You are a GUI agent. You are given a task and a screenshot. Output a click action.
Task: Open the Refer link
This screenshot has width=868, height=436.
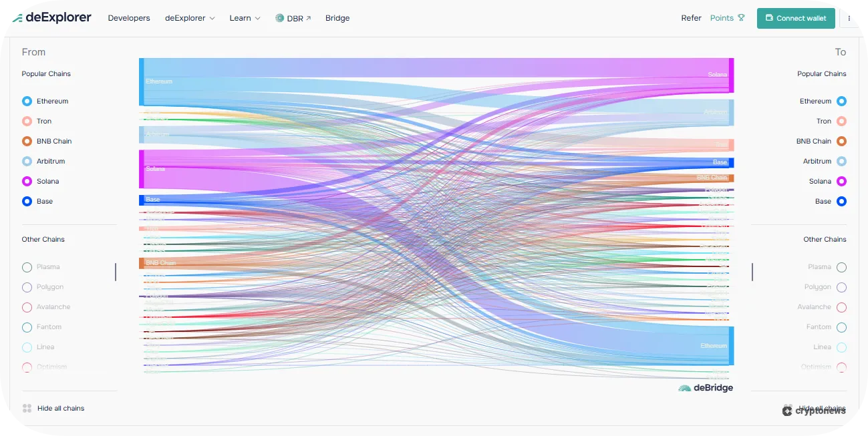(691, 18)
